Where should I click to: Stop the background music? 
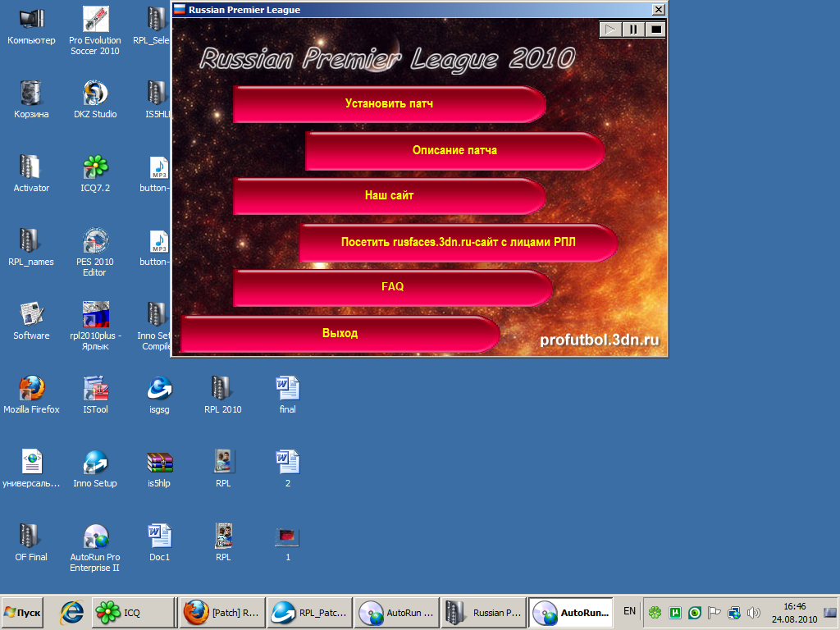[x=655, y=30]
